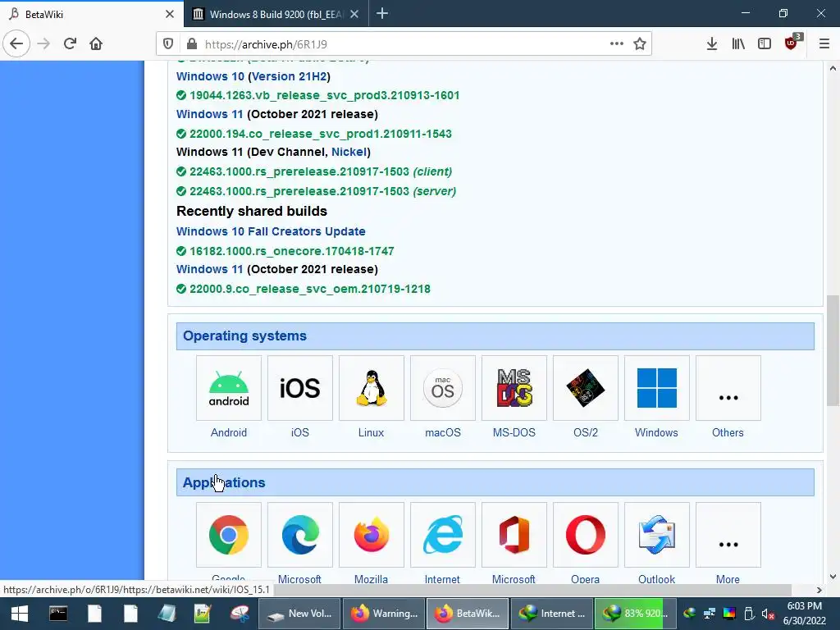Bookmark this page with the star

coord(640,44)
